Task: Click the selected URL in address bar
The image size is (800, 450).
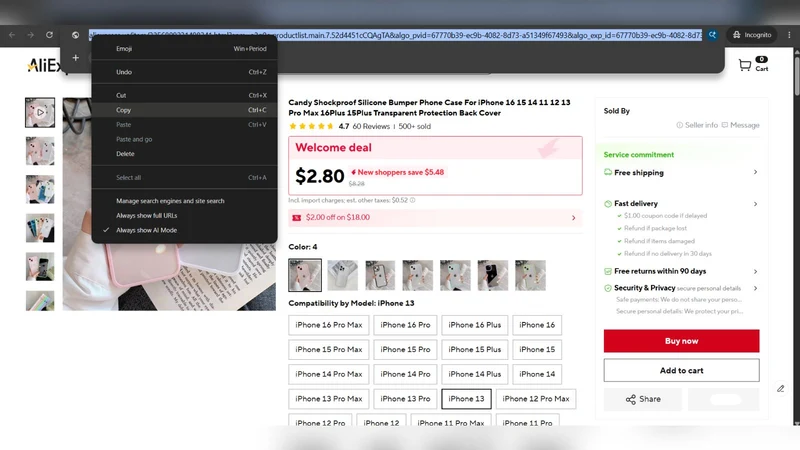Action: (x=395, y=35)
